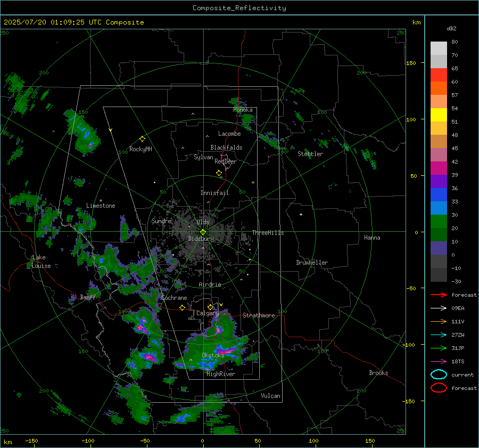Click the orange 111V arrow icon
Viewport: 479px width, 448px height.
[x=439, y=321]
